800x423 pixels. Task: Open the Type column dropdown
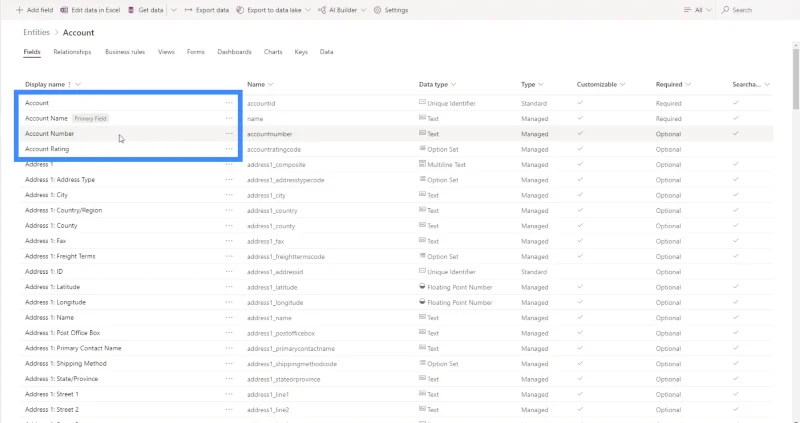(541, 85)
